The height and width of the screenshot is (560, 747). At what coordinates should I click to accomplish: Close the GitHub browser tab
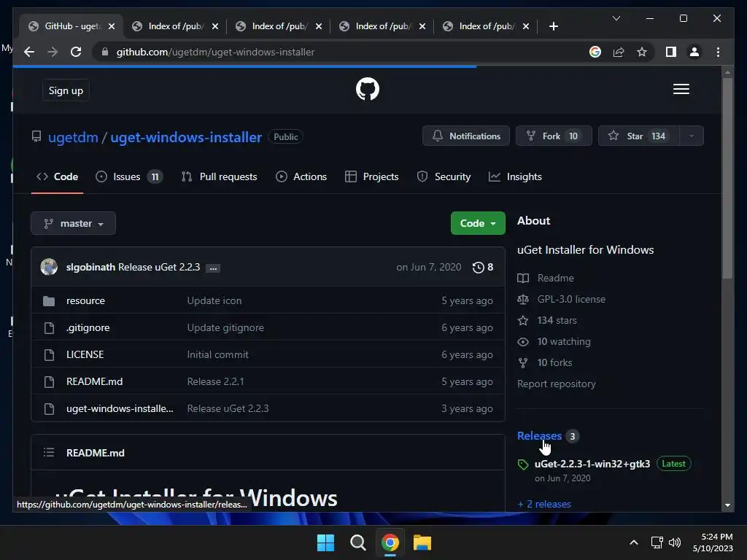[x=112, y=26]
